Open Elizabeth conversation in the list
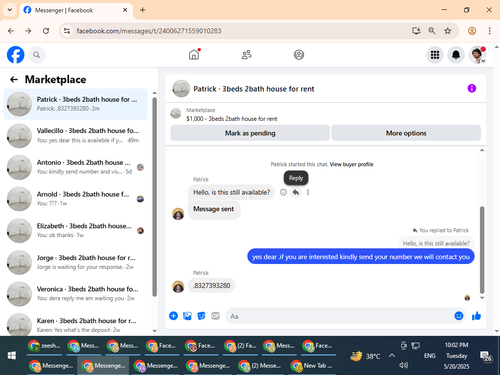Screen dimensions: 500x375 [76, 231]
